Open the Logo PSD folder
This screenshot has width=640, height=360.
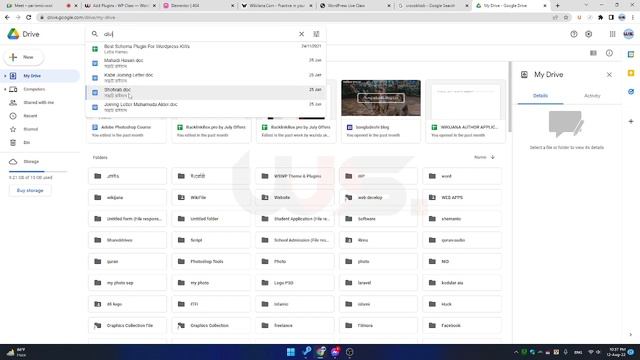click(x=295, y=283)
